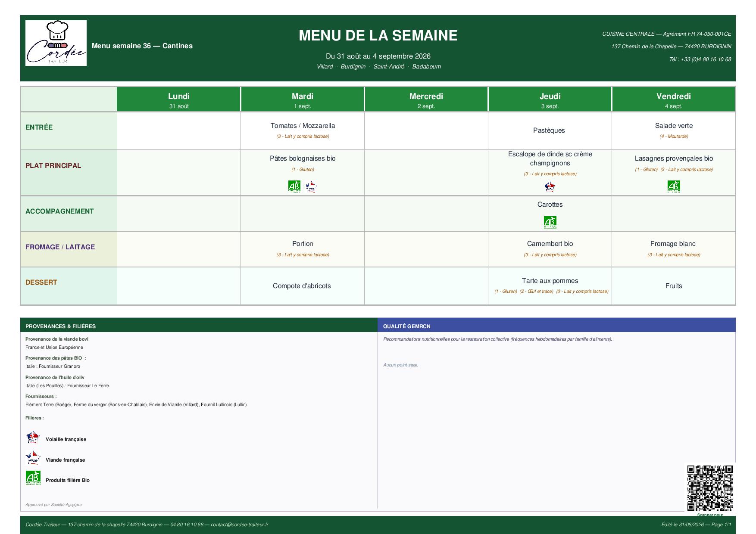Screen dimensions: 756x534
Task: Click contact@cordee-traiteur.fr in footer
Action: pos(240,525)
